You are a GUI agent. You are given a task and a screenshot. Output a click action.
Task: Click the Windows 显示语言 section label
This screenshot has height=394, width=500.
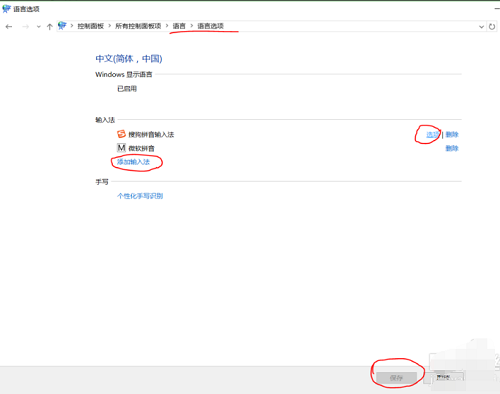[124, 74]
